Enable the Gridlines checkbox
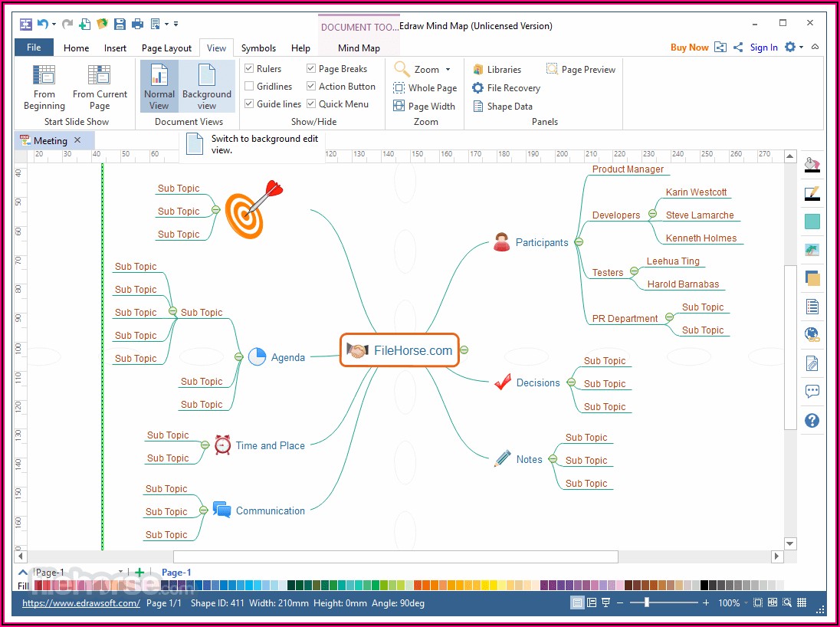This screenshot has height=627, width=840. pyautogui.click(x=249, y=87)
